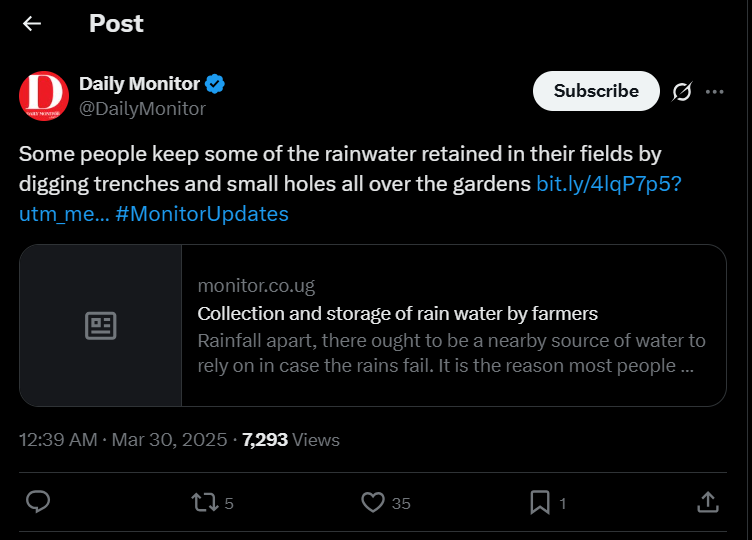Screen dimensions: 752x540
Task: View the 7,293 Views count
Action: pyautogui.click(x=291, y=440)
